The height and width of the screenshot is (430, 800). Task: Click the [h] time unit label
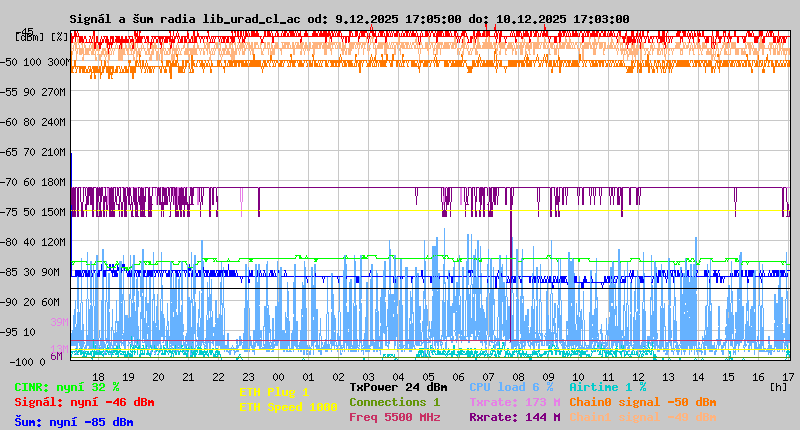[x=778, y=386]
